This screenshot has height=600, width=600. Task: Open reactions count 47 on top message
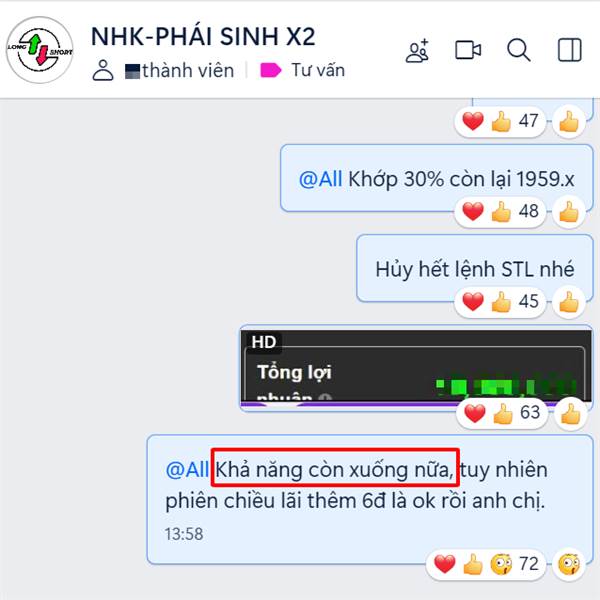tap(501, 122)
